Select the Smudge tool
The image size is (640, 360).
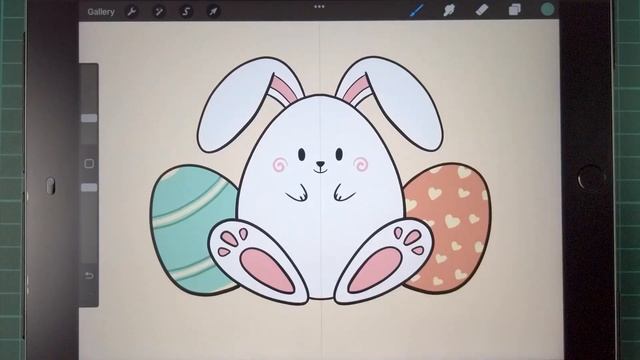pyautogui.click(x=449, y=10)
